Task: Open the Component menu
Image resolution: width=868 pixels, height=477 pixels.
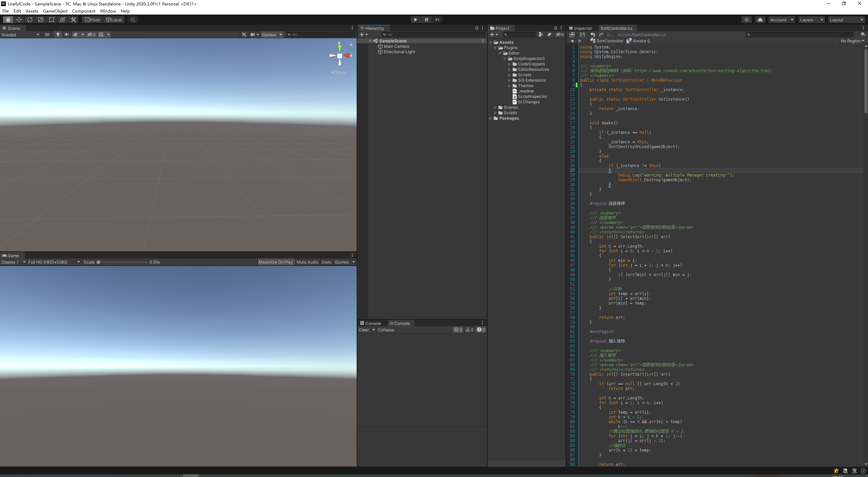Action: coord(84,11)
